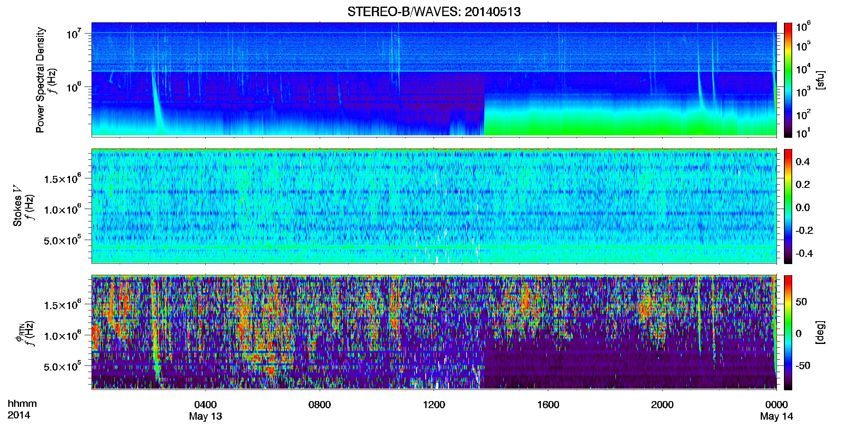Click the '1600' time axis label
The width and height of the screenshot is (868, 447).
tap(548, 405)
